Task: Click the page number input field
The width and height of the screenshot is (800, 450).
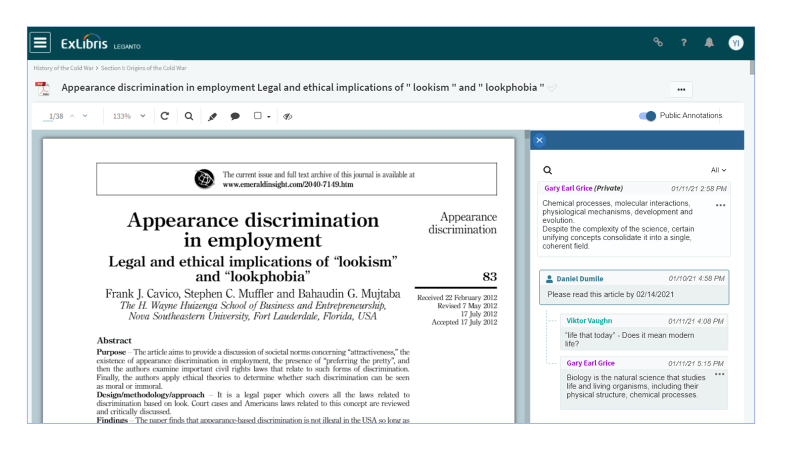Action: [x=50, y=116]
